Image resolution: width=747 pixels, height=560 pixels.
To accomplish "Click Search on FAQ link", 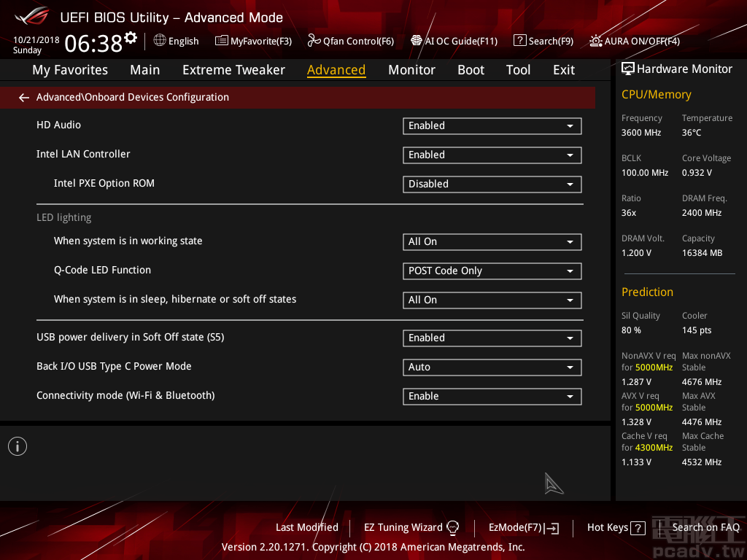I will 705,527.
